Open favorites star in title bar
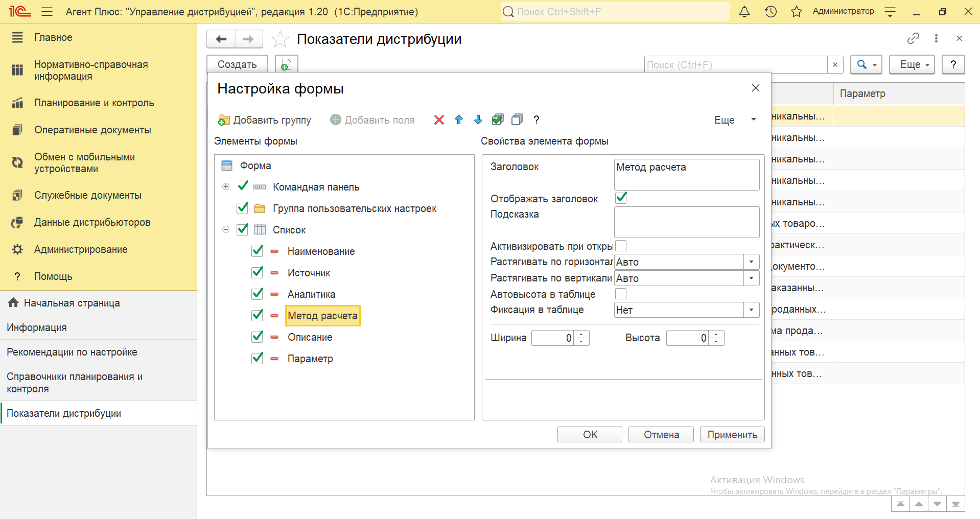This screenshot has height=519, width=980. click(796, 11)
